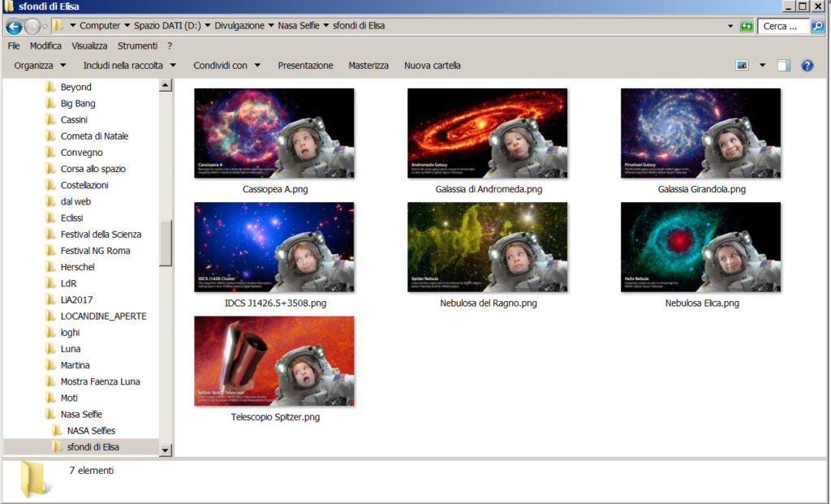Toggle the preview pane icon
Viewport: 831px width, 504px height.
point(783,66)
